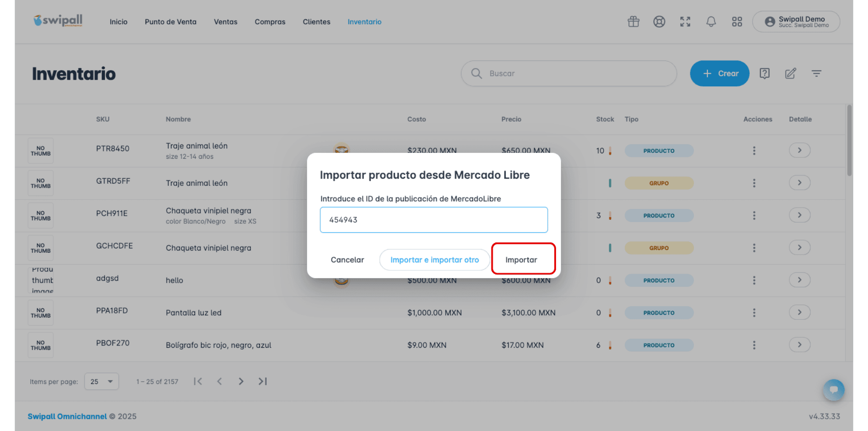The image size is (868, 431).
Task: Open the Clientes menu item
Action: [x=316, y=22]
